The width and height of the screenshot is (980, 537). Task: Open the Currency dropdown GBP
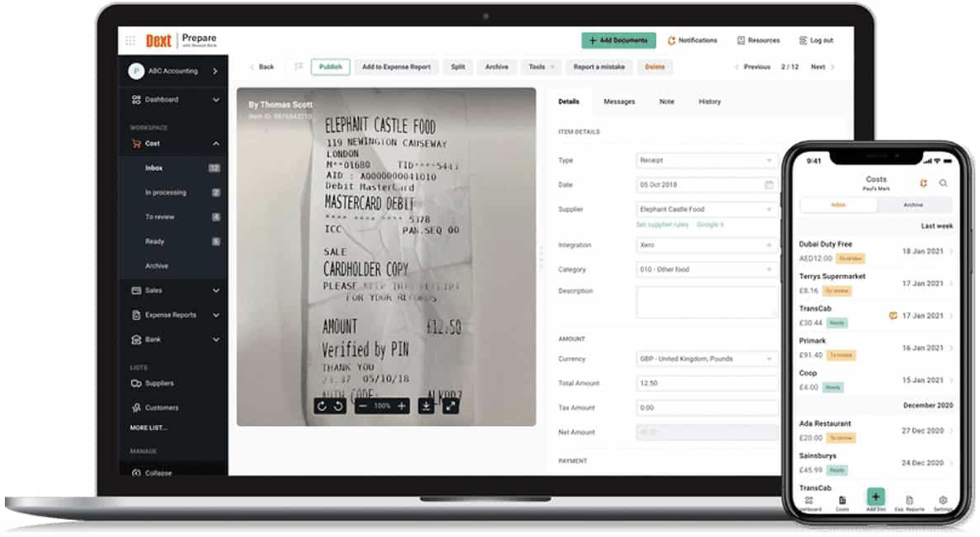(706, 359)
